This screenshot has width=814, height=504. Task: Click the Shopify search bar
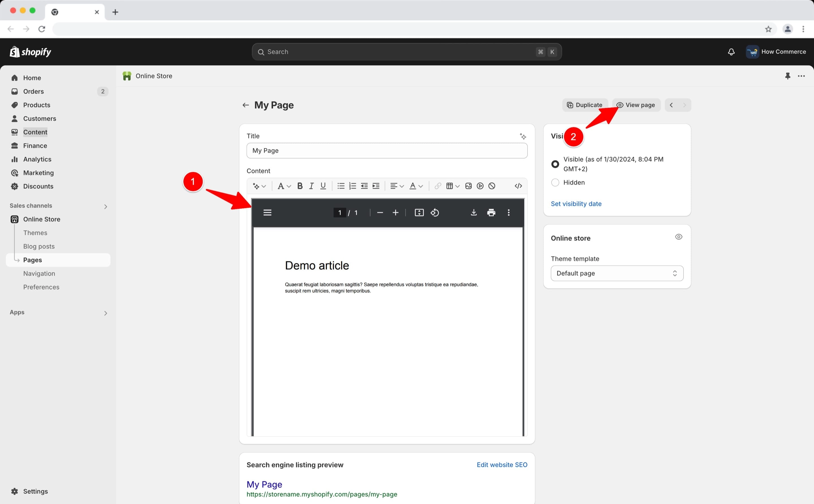[x=406, y=52]
